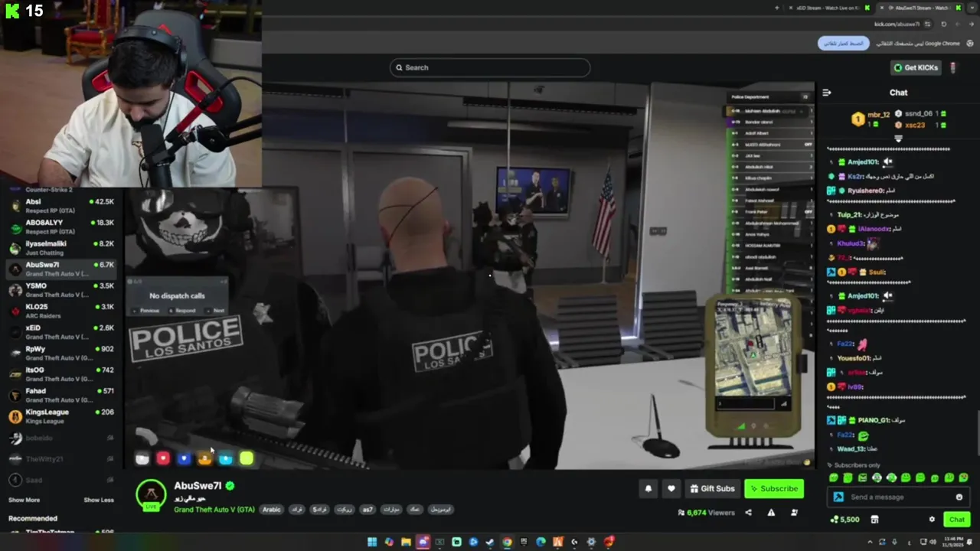The width and height of the screenshot is (980, 551).
Task: Select the AbuSwe7l Stream browser tab
Action: pyautogui.click(x=922, y=8)
